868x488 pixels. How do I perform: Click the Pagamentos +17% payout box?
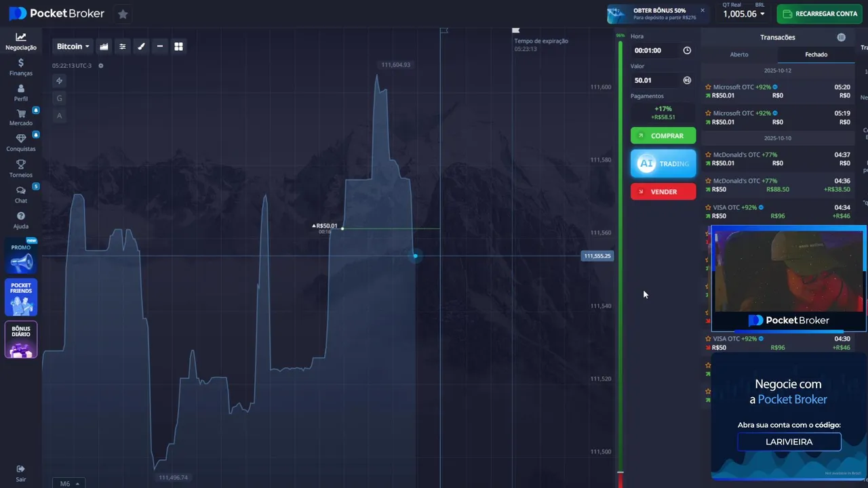pos(663,113)
